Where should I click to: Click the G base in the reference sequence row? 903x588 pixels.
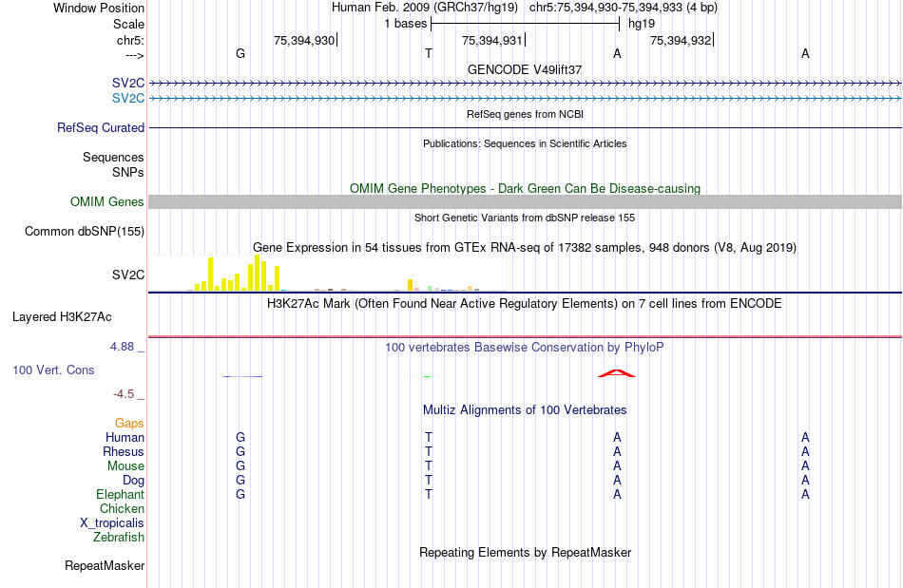point(240,53)
